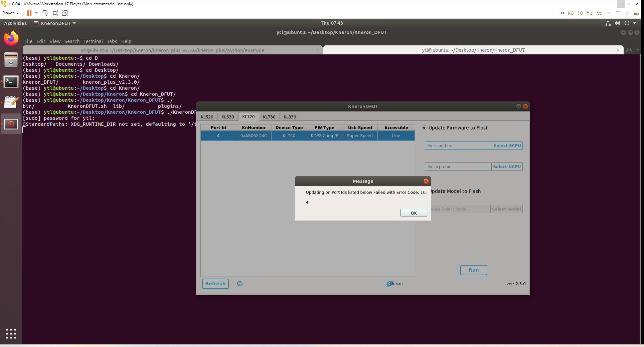Screen dimensions: 644x347
Task: Click the VMware network adapter device icon
Action: 590,13
